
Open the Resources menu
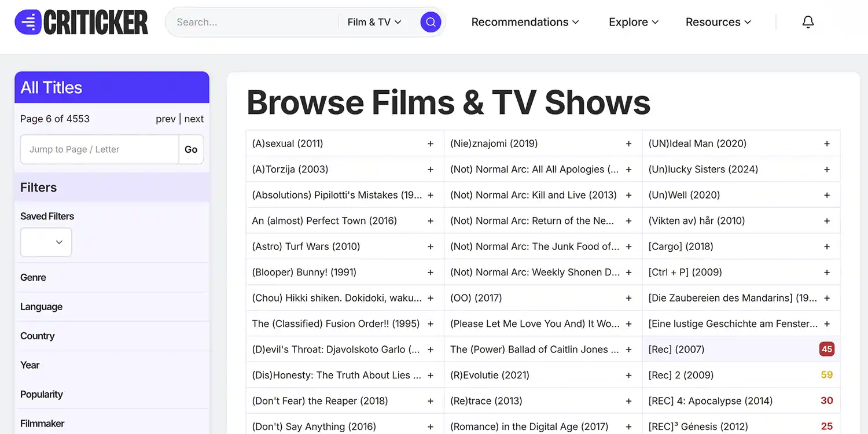tap(718, 22)
